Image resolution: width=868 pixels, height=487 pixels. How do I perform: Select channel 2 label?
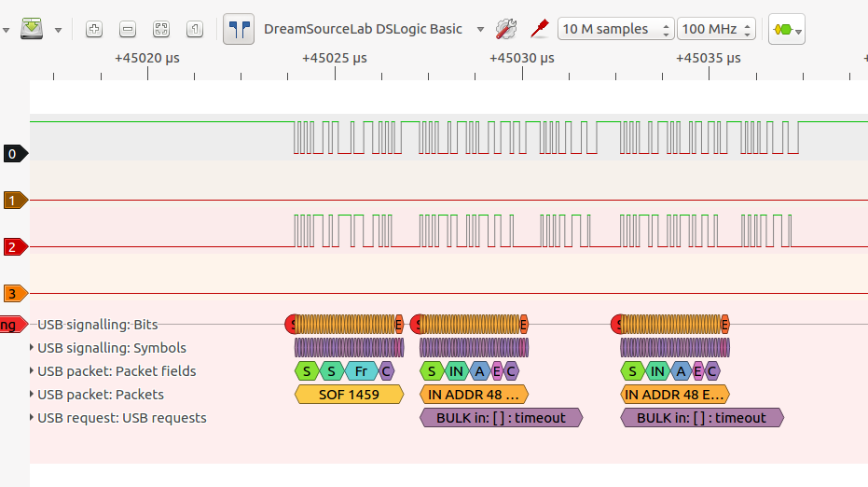point(16,246)
